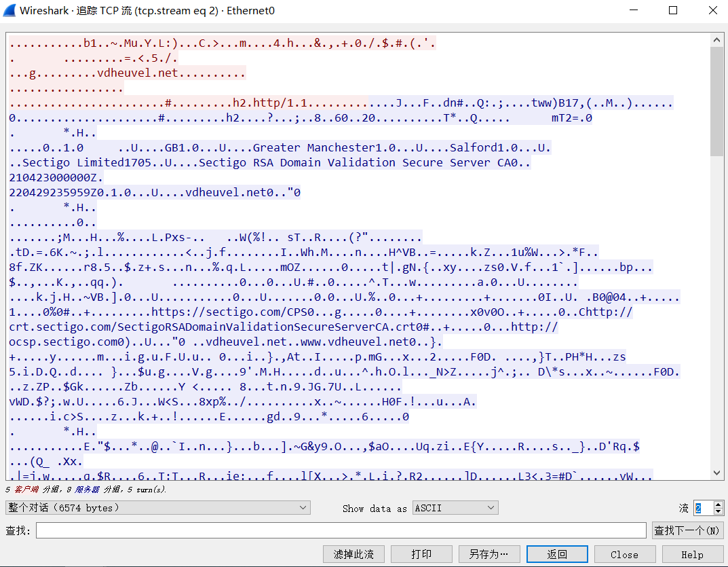Click into the 流 stream number field
Viewport: 728px width, 567px height.
702,508
